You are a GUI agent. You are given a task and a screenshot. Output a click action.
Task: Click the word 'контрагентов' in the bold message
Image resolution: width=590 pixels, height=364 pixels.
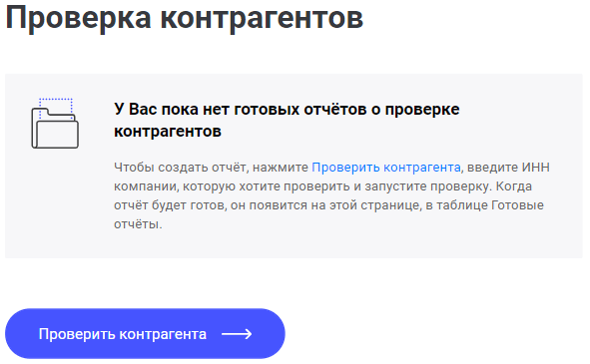pos(168,132)
